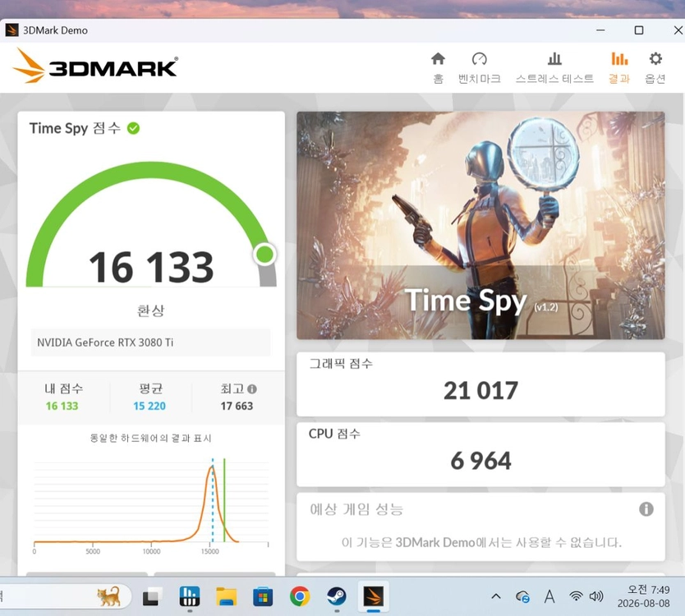Click the 3DMark Demo title bar app icon
The height and width of the screenshot is (616, 685).
coord(11,30)
